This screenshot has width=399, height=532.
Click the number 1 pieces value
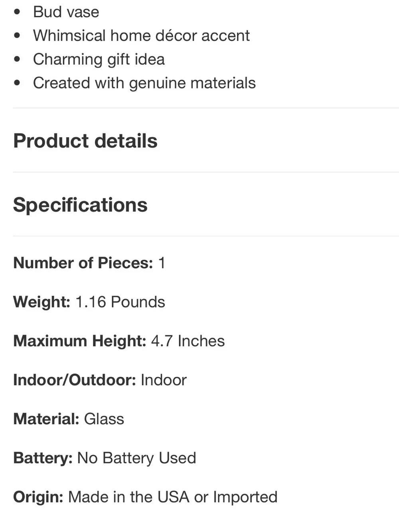[162, 263]
